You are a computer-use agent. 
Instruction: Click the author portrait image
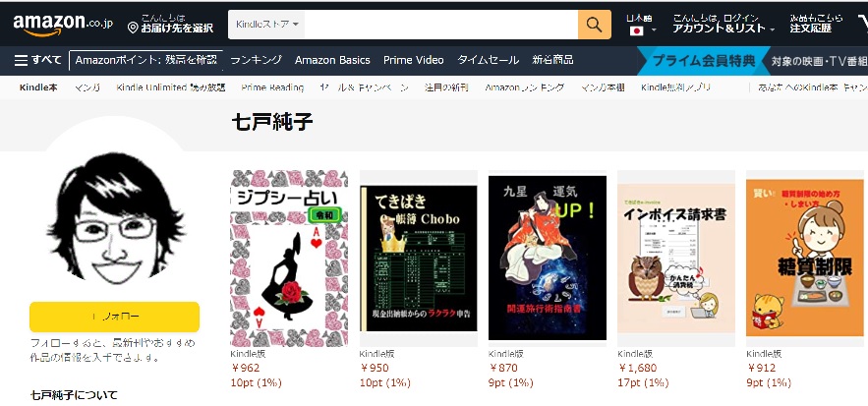coord(115,217)
